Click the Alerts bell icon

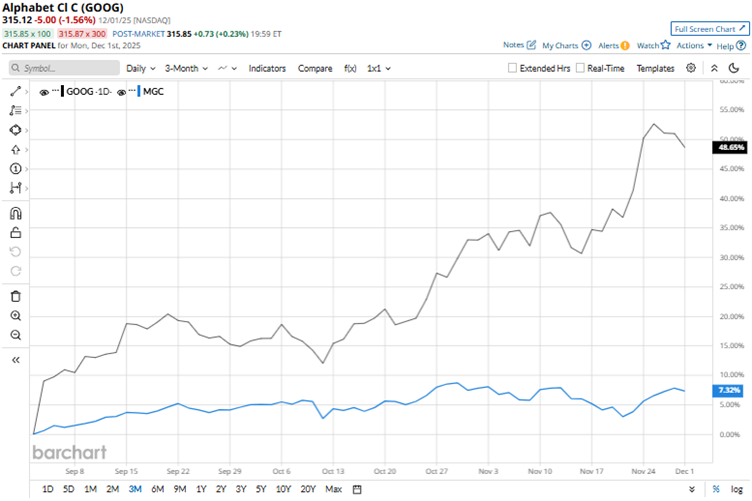coord(624,46)
